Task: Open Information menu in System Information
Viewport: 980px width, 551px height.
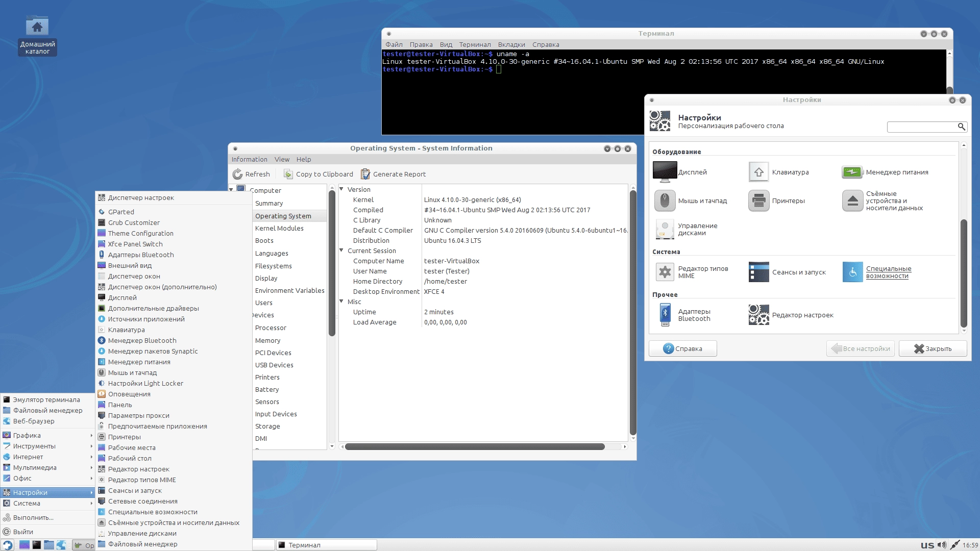Action: click(249, 159)
